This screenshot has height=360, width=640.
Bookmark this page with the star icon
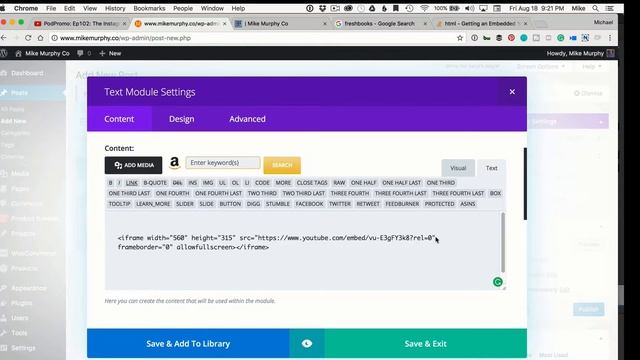tap(460, 38)
